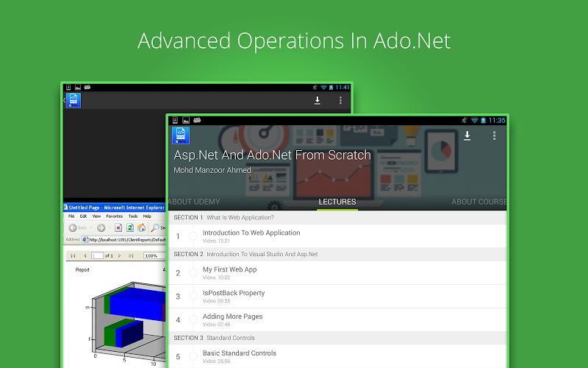Tap the 11:41 clock in the back status bar
Screen dimensions: 588x368
[343, 87]
